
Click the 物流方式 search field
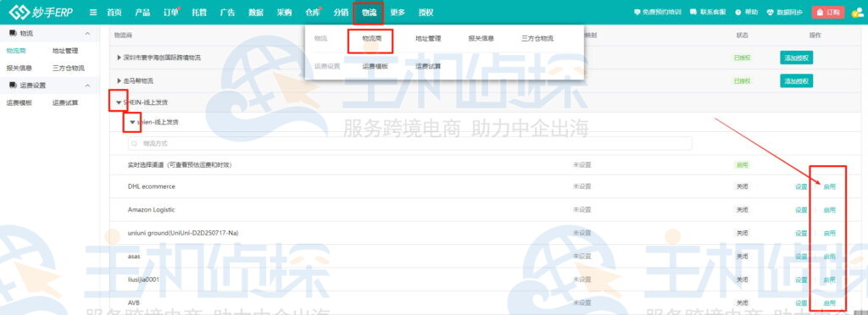pos(409,143)
